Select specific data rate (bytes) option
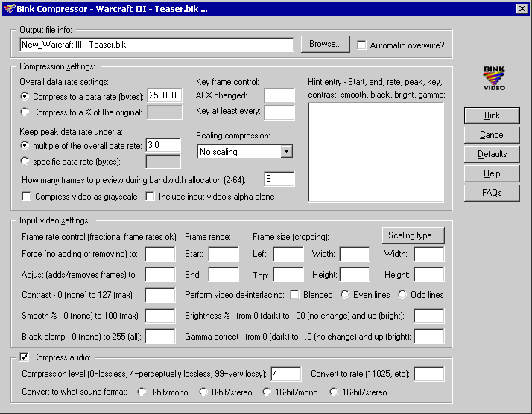Screen dimensions: 532x414 [x=25, y=161]
